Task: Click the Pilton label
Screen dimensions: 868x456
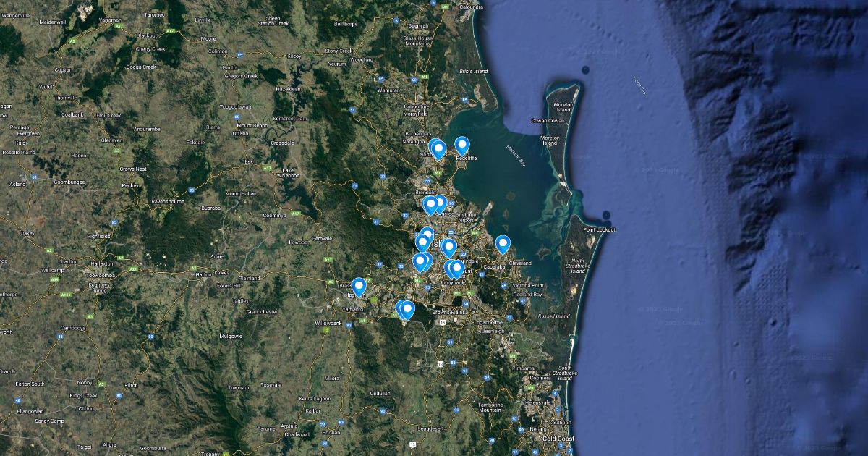Action: [x=131, y=386]
